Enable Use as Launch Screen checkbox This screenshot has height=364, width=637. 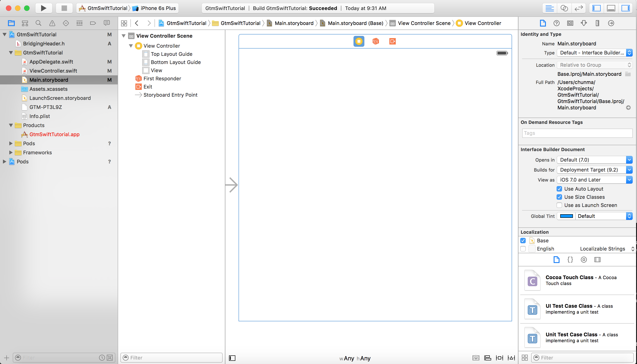click(x=559, y=205)
